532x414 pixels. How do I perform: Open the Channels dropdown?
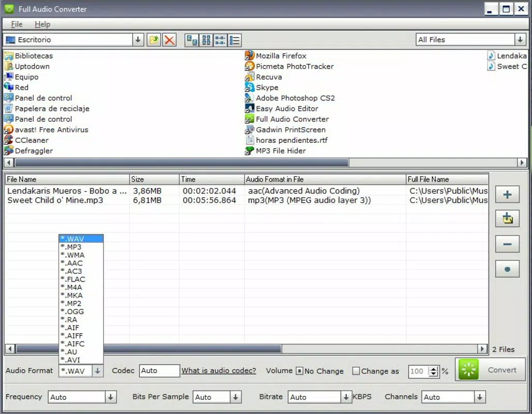pyautogui.click(x=480, y=397)
